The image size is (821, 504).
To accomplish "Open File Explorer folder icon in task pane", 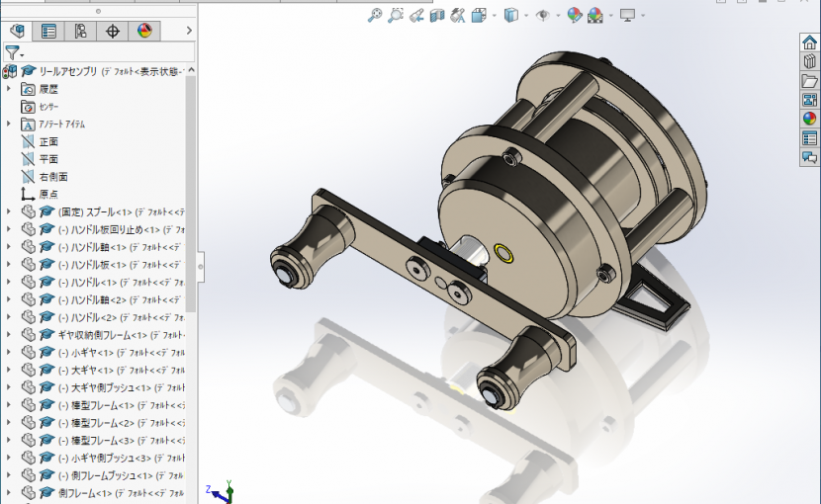I will [809, 81].
